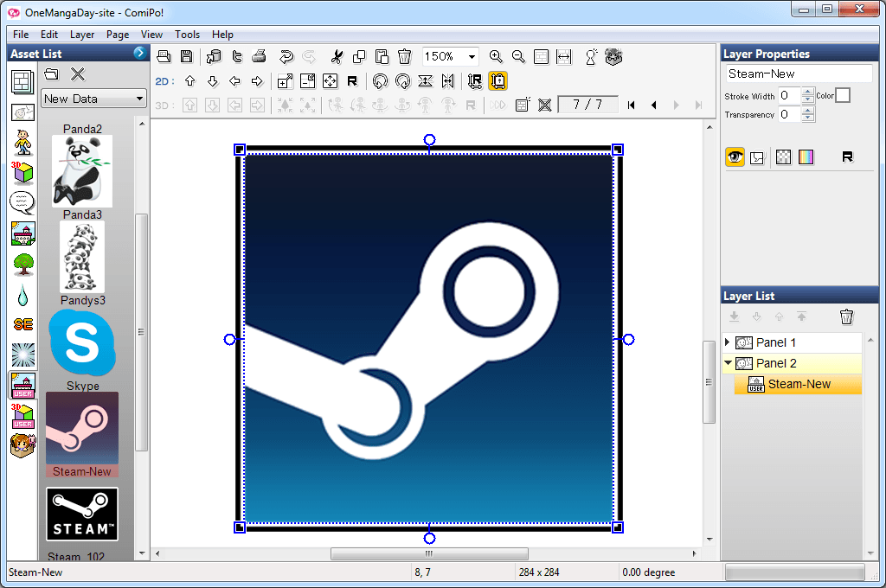
Task: Copy the selected layer
Action: 359,56
